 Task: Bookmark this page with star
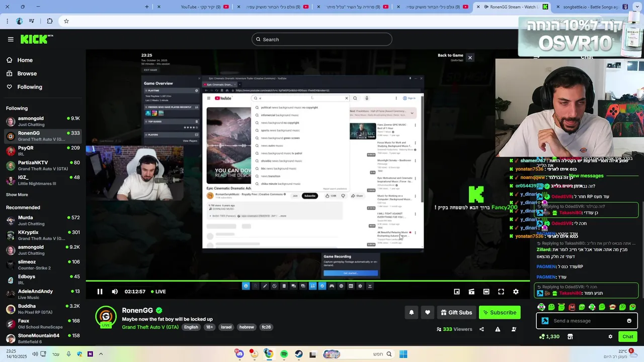click(x=66, y=21)
